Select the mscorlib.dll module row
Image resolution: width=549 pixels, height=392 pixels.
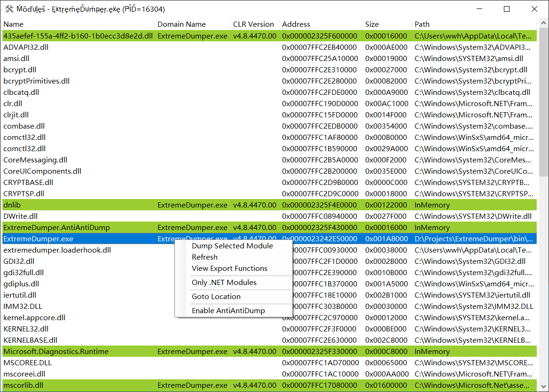pyautogui.click(x=269, y=385)
